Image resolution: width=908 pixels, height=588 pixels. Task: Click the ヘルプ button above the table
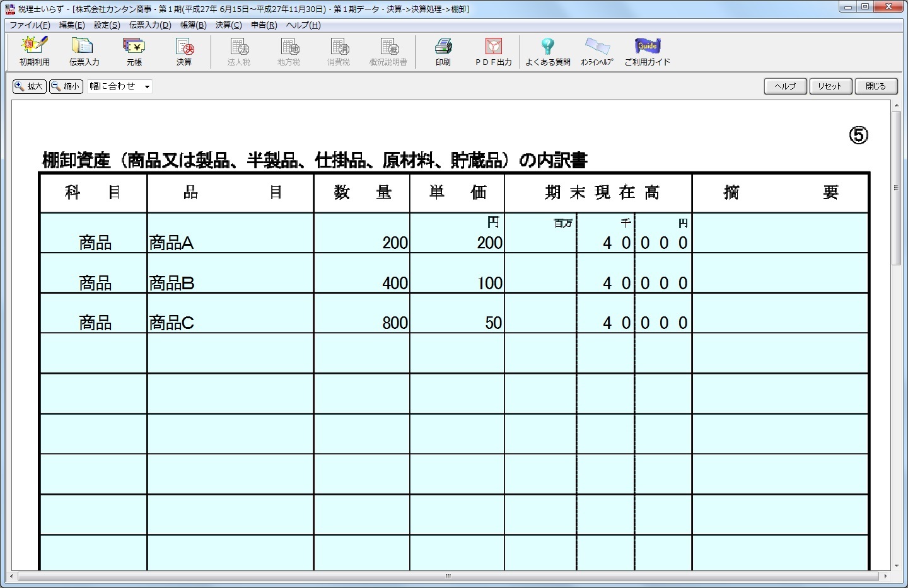[785, 86]
